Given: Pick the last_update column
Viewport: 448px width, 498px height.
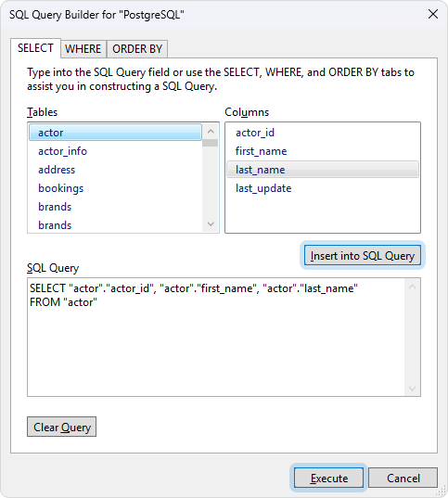Looking at the screenshot, I should 323,188.
